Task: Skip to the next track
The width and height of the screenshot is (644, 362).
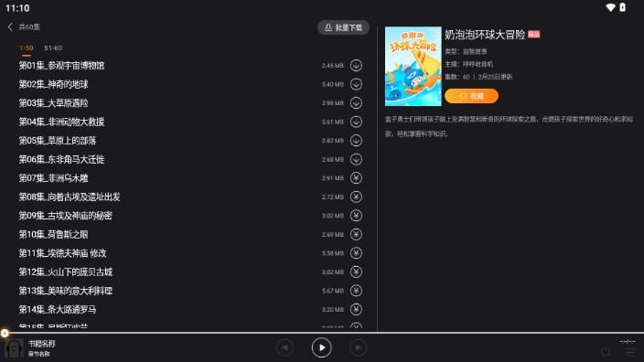Action: [359, 347]
